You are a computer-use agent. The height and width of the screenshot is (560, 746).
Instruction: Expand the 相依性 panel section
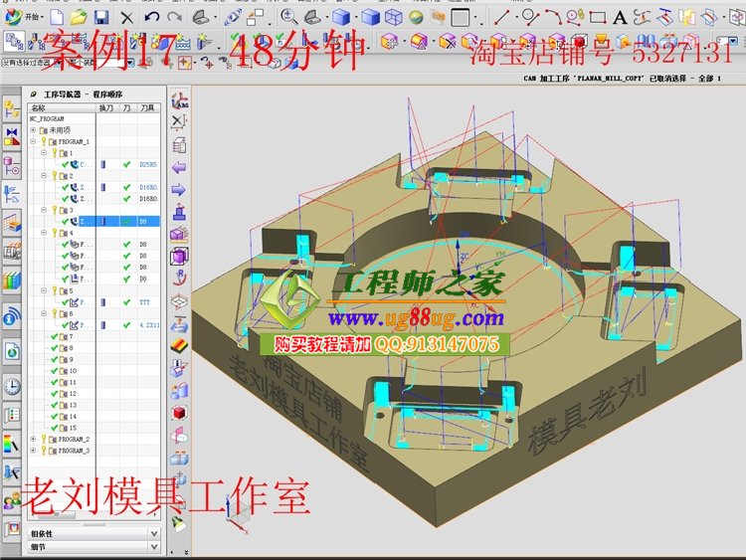click(153, 533)
